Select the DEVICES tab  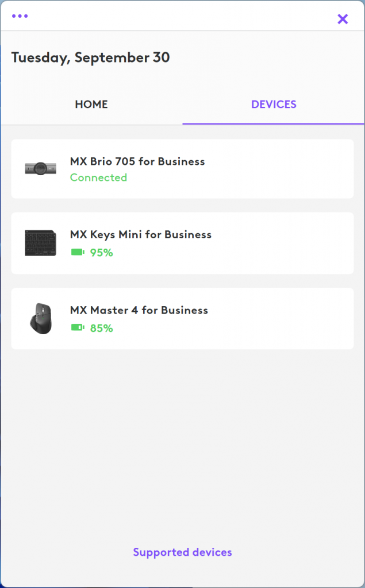(x=274, y=105)
